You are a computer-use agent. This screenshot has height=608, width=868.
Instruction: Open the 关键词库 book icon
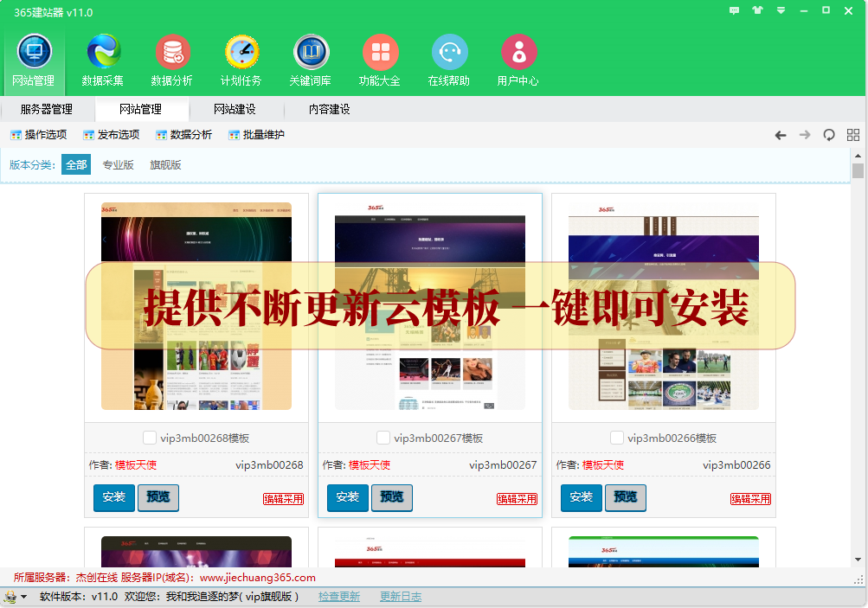tap(311, 52)
